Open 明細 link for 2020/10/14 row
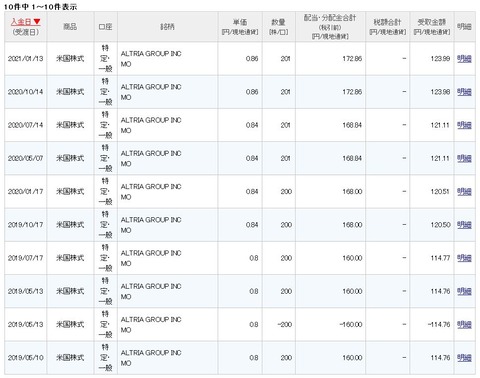 coord(464,92)
